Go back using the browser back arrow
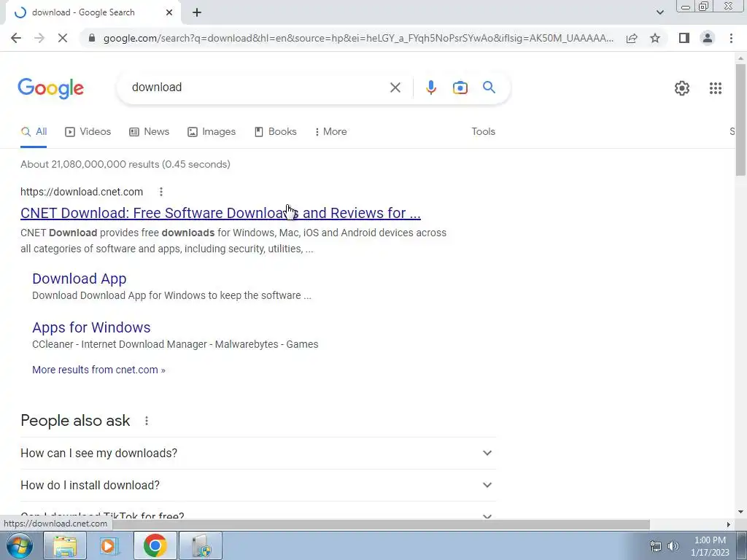 click(16, 38)
